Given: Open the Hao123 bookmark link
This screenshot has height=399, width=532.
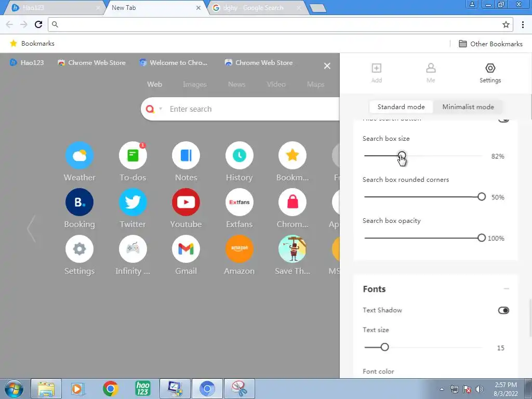Looking at the screenshot, I should coord(27,62).
